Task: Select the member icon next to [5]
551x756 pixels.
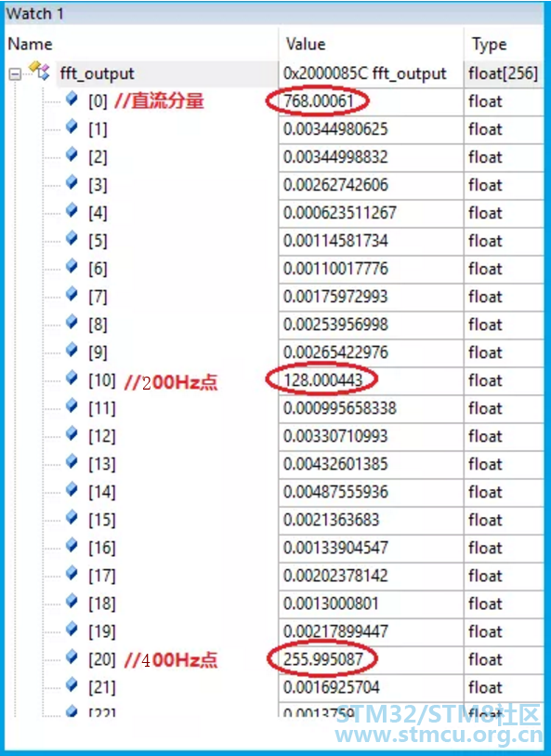Action: click(72, 239)
